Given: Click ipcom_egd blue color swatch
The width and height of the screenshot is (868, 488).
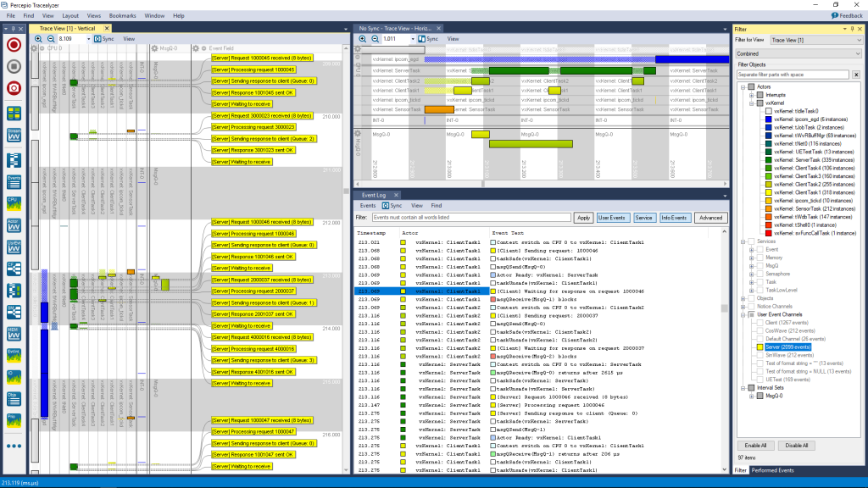Looking at the screenshot, I should pyautogui.click(x=768, y=119).
